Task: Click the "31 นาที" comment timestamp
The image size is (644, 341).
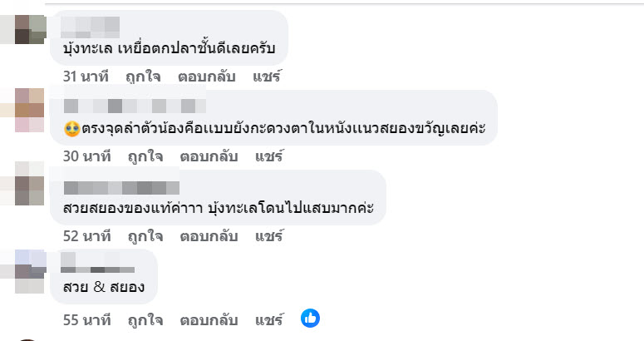Action: pyautogui.click(x=87, y=77)
